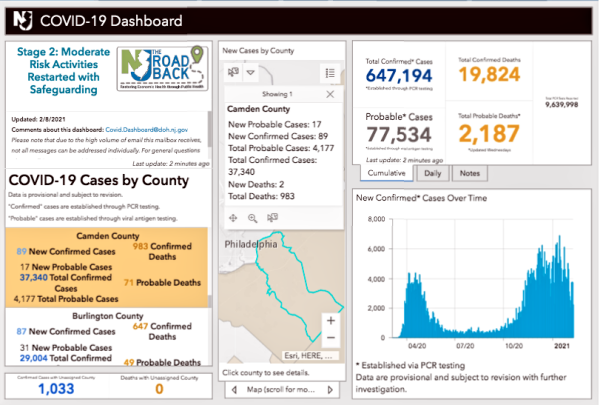The width and height of the screenshot is (600, 405).
Task: Click the pan icon in popup footer
Action: 232,217
